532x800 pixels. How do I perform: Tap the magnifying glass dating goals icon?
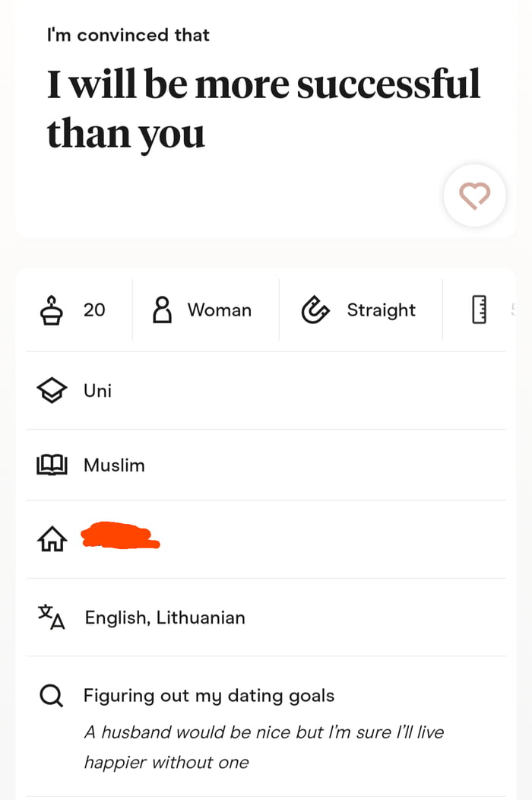point(51,695)
